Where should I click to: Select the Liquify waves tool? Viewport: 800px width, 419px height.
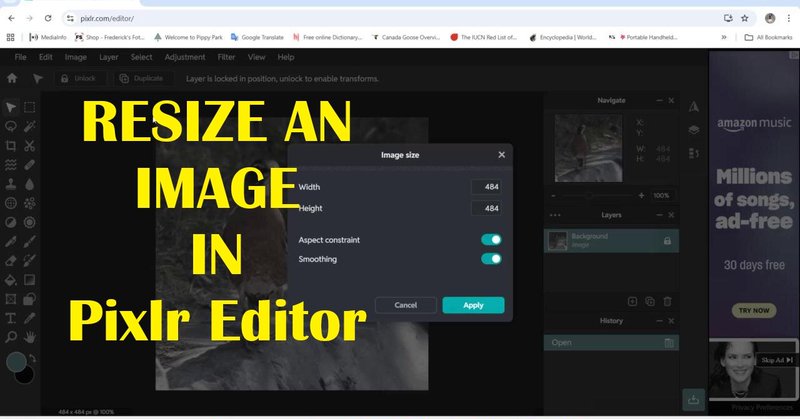click(x=10, y=165)
